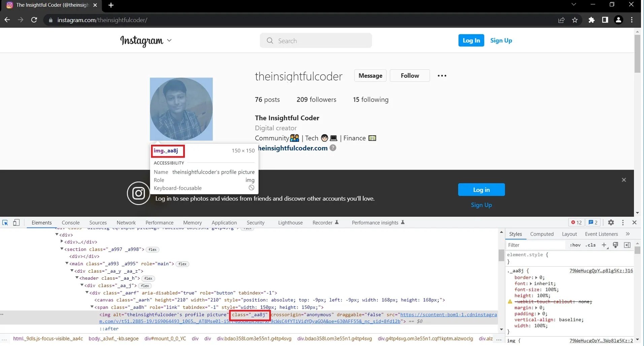This screenshot has height=346, width=644.
Task: Click the Follow button
Action: [x=410, y=75]
